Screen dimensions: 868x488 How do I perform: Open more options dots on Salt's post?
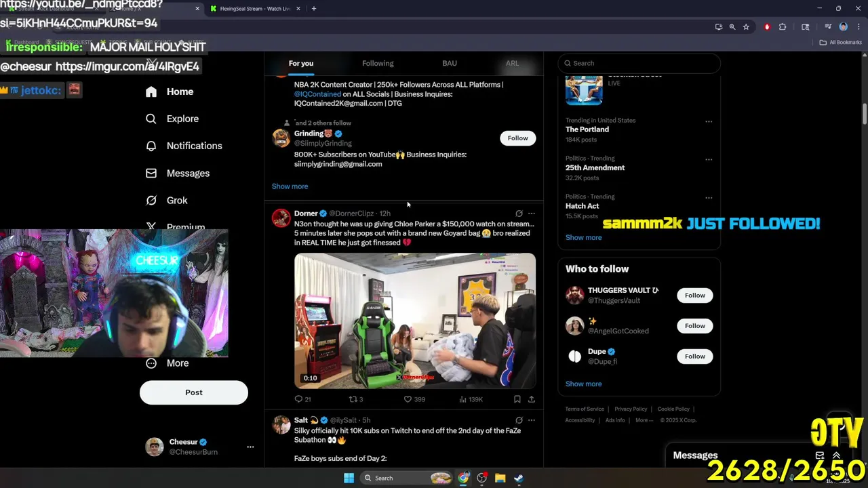[532, 420]
